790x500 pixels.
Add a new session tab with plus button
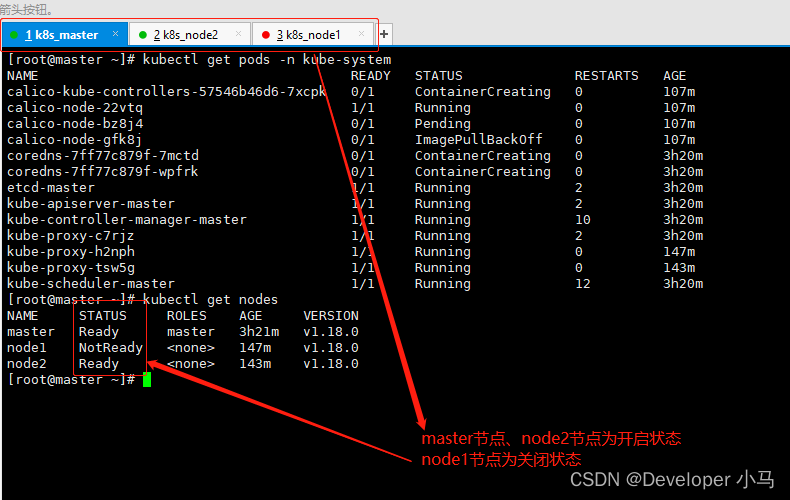click(384, 34)
